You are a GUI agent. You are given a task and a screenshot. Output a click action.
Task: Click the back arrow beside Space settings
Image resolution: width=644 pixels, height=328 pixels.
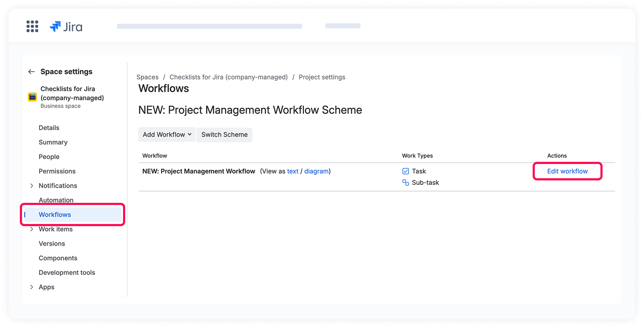point(31,72)
